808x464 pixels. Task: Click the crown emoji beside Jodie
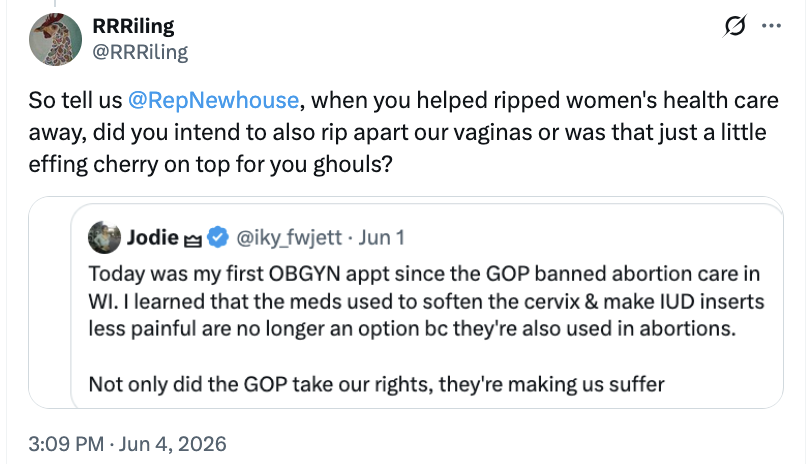[193, 240]
